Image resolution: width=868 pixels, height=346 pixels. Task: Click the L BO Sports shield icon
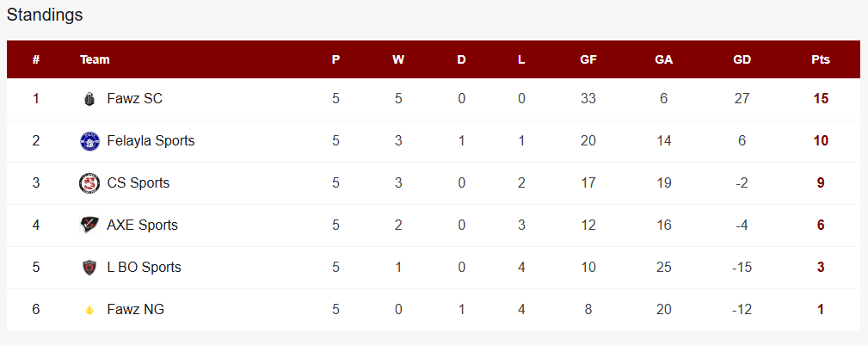[x=89, y=268]
